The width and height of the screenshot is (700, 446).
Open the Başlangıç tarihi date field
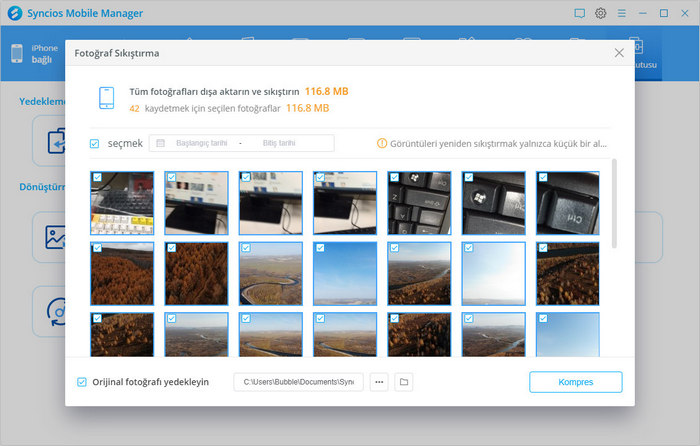[x=201, y=143]
